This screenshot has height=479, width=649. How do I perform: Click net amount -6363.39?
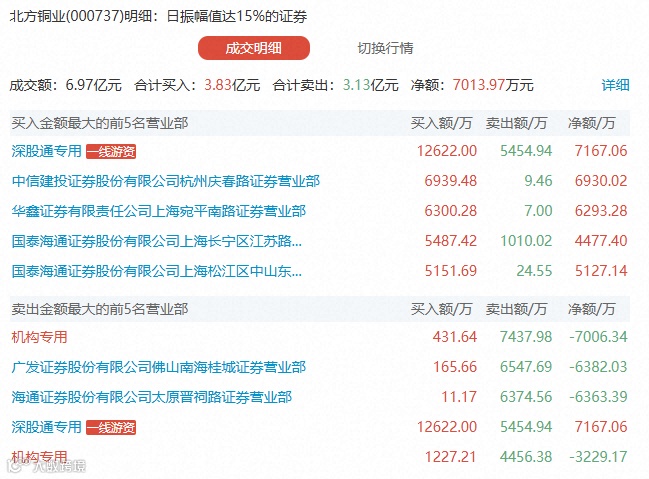(x=599, y=397)
